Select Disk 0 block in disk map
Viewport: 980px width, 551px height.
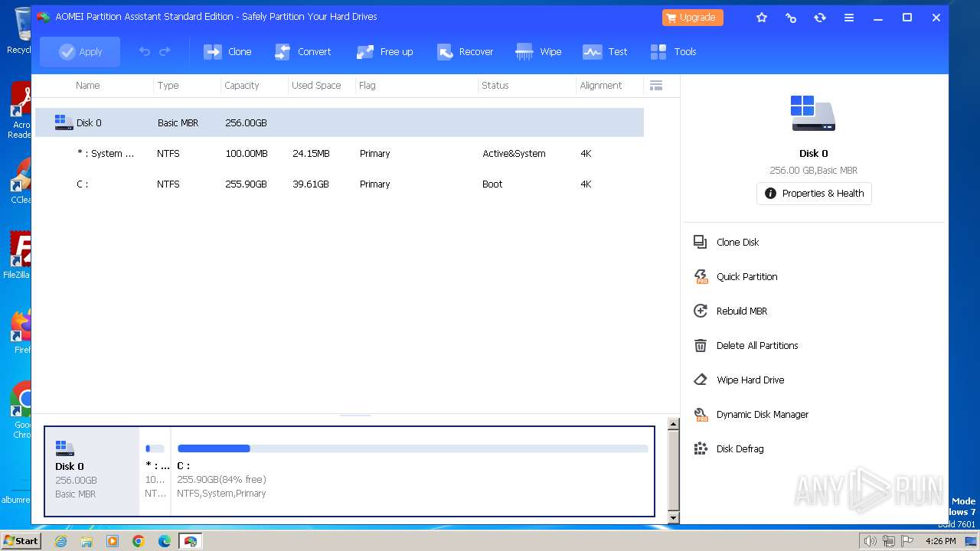(x=93, y=471)
